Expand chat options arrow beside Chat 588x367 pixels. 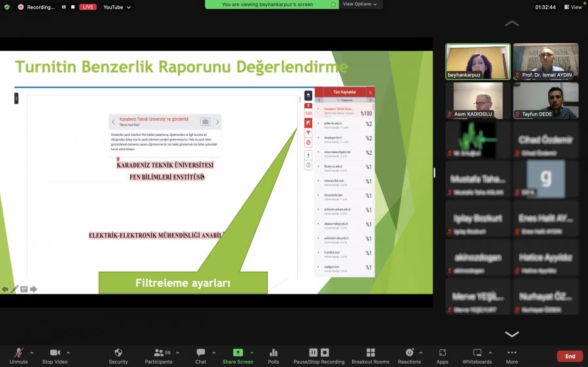214,353
